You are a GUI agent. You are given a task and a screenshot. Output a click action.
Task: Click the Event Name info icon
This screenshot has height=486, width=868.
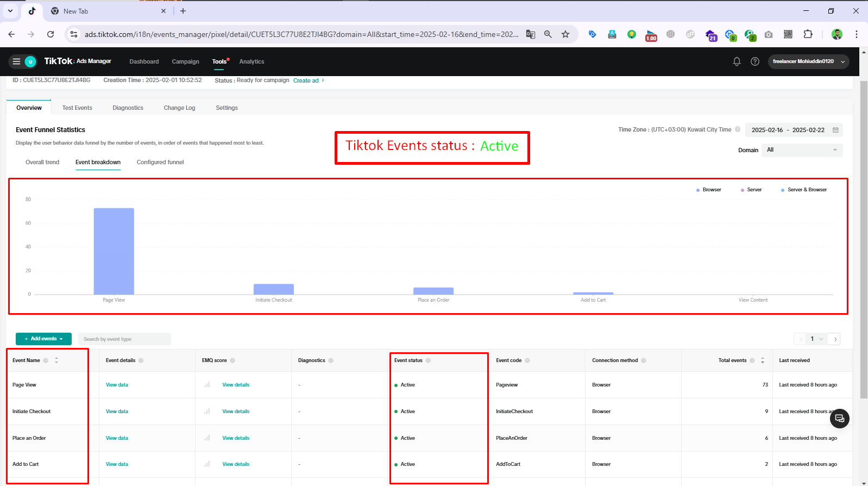coord(46,360)
